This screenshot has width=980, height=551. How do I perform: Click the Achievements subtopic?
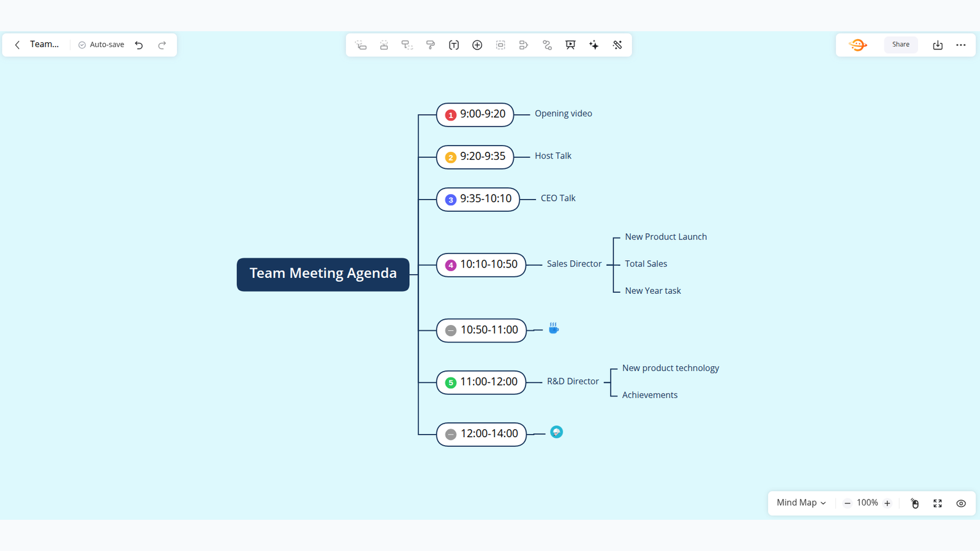[x=650, y=395]
